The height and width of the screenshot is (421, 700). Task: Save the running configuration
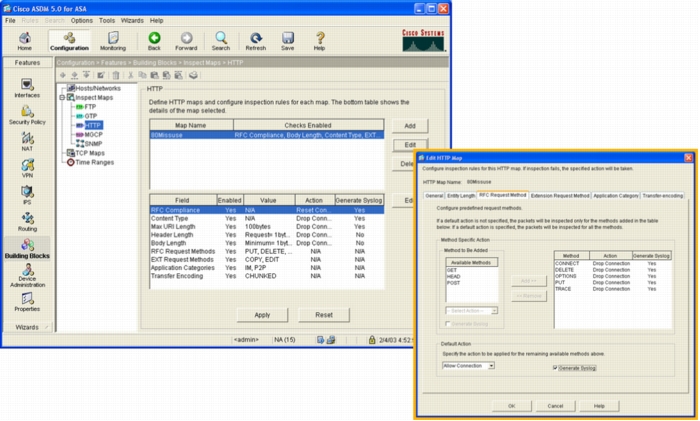click(288, 41)
